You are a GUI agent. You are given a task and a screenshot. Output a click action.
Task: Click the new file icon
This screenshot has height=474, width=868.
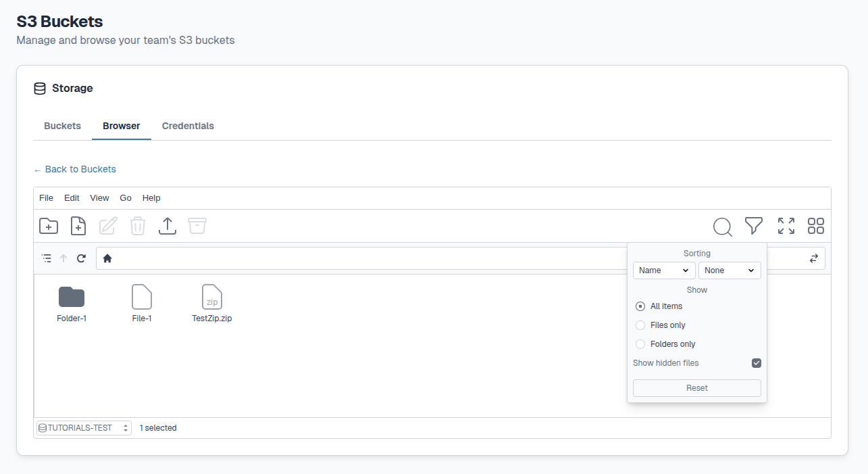pyautogui.click(x=78, y=226)
